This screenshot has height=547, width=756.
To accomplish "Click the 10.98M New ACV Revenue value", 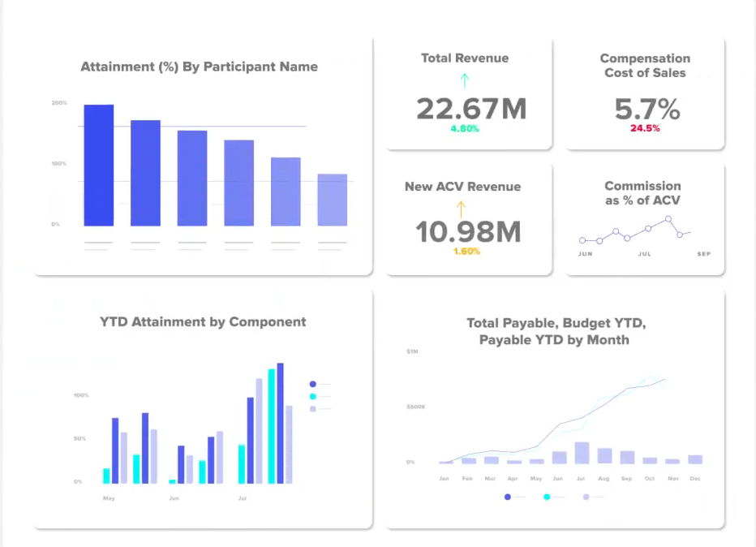I will click(x=468, y=232).
